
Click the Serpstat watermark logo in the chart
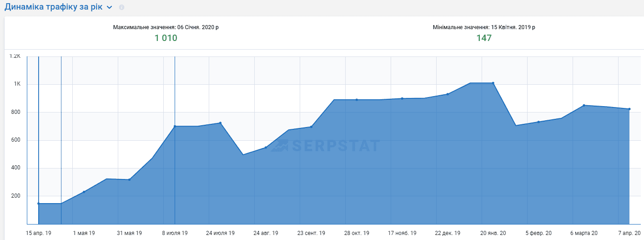tap(326, 146)
